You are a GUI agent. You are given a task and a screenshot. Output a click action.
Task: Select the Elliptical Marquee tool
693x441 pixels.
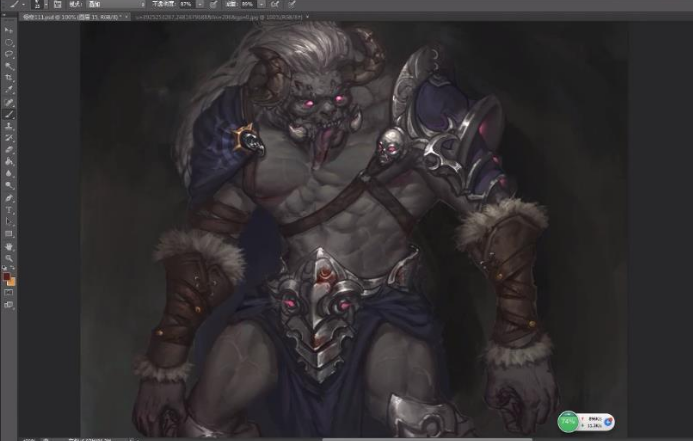[x=8, y=43]
